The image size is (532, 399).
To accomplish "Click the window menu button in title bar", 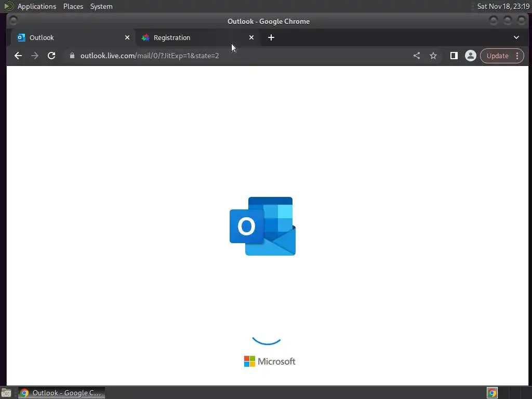I will [x=14, y=21].
